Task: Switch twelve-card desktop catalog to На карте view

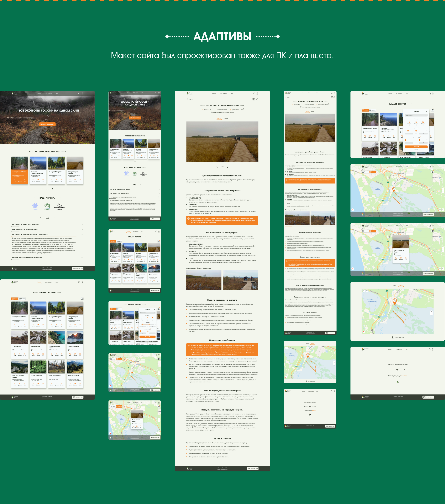Action: click(x=22, y=299)
